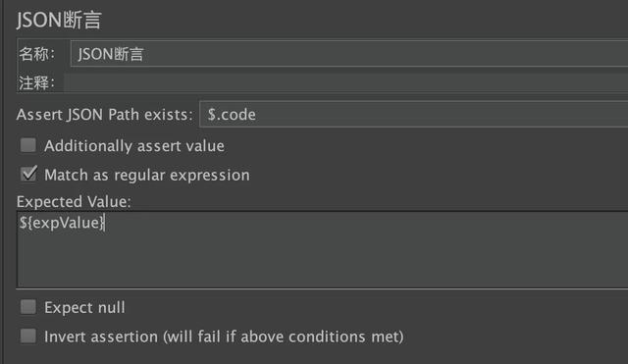
Task: Click the 名称: label
Action: 37,54
